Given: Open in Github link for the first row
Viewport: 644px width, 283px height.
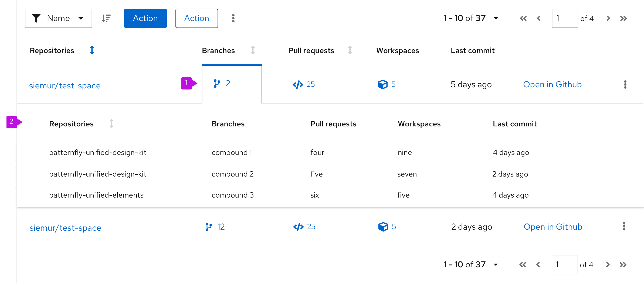Looking at the screenshot, I should pyautogui.click(x=552, y=85).
